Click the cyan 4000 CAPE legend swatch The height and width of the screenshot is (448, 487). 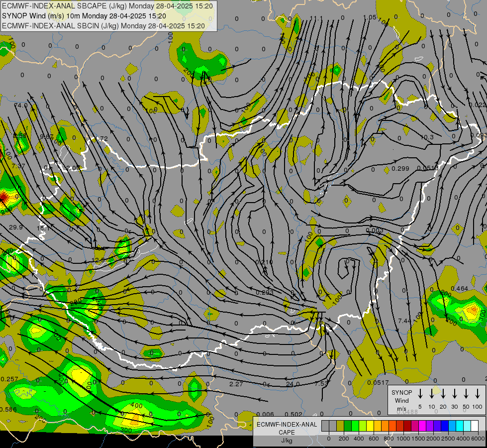460,426
